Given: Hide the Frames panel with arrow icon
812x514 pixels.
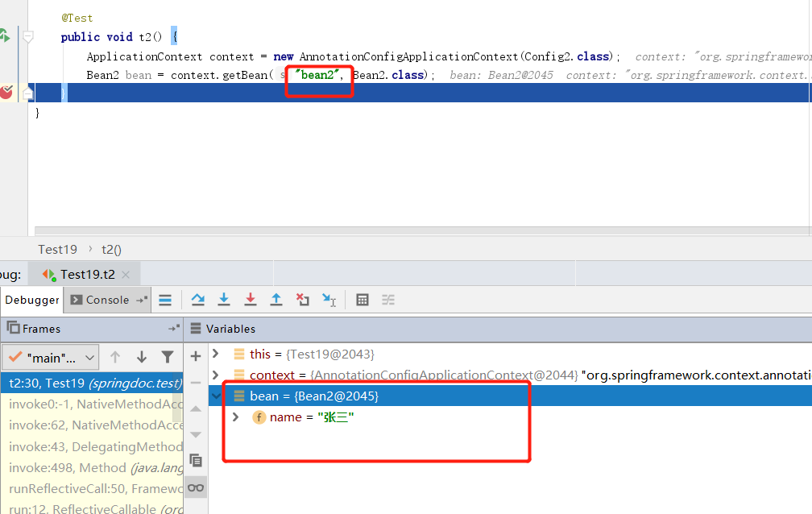Looking at the screenshot, I should (x=174, y=328).
